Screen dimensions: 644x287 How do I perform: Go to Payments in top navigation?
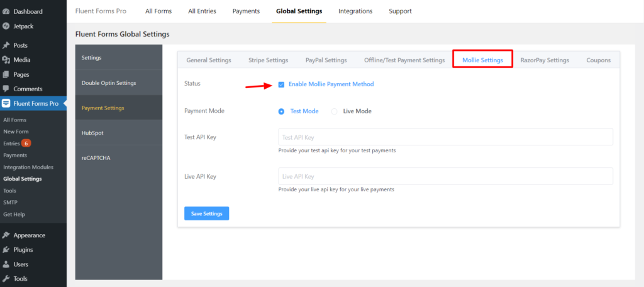pyautogui.click(x=246, y=11)
